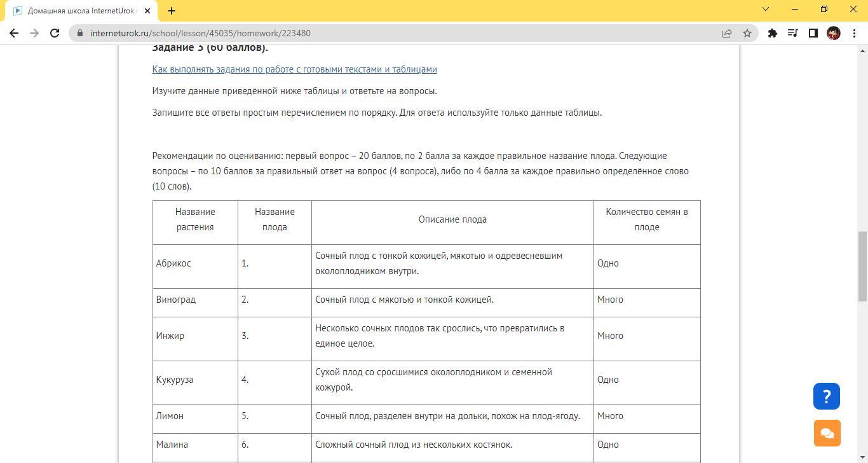Click the line Изучите данные приведённой ниже таблицы

294,91
